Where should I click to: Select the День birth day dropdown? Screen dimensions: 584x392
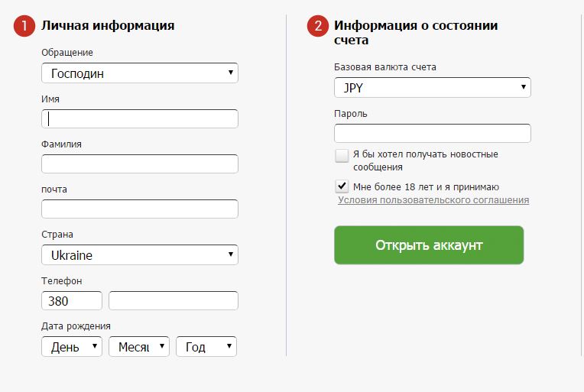click(71, 347)
